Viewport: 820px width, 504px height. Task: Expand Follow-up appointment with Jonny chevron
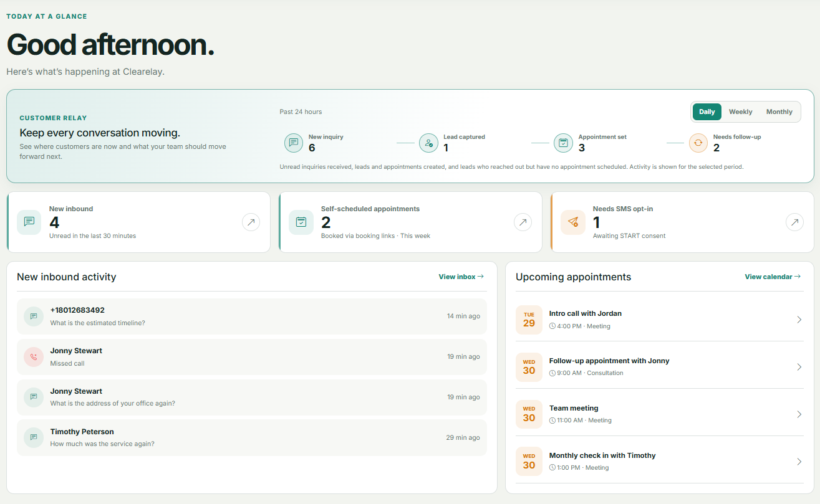[x=799, y=367]
